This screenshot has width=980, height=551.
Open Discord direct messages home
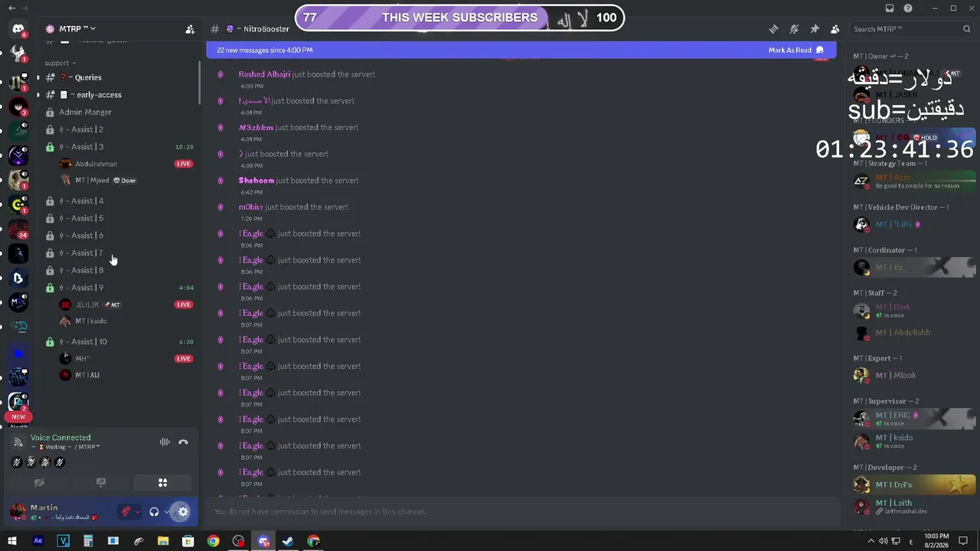[18, 29]
